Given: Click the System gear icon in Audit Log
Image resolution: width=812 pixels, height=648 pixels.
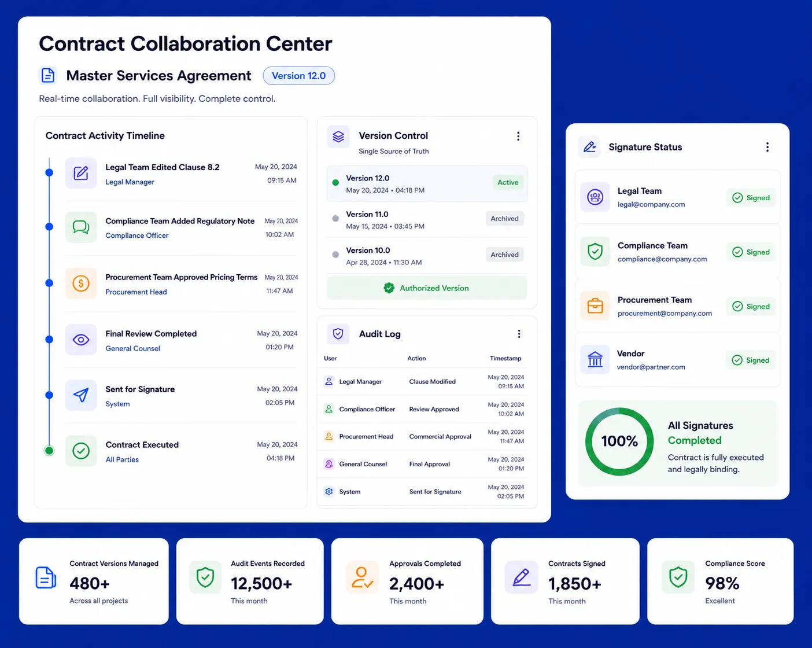Looking at the screenshot, I should coord(329,491).
